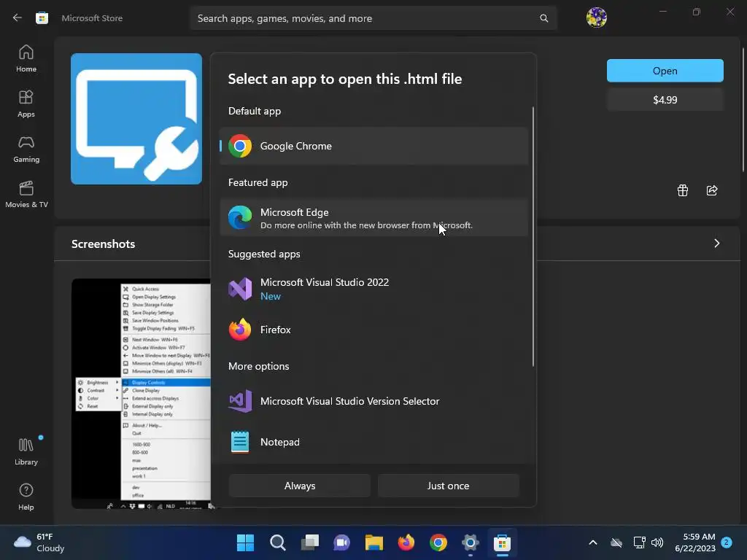Click the Firefox logo in the dialog

(240, 330)
